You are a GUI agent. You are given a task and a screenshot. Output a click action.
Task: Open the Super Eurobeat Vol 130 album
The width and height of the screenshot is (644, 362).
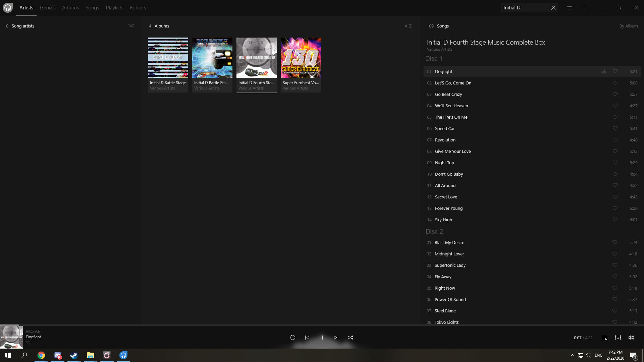click(301, 57)
